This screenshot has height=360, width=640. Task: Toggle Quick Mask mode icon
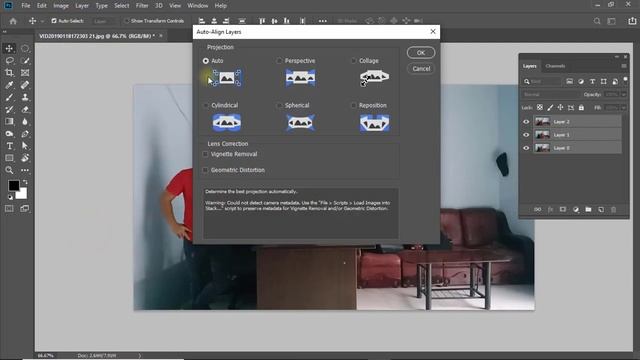click(x=9, y=209)
